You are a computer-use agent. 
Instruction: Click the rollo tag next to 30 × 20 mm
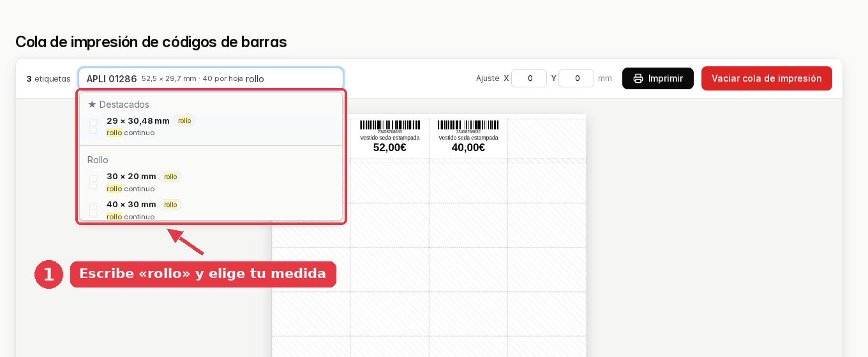tap(170, 177)
